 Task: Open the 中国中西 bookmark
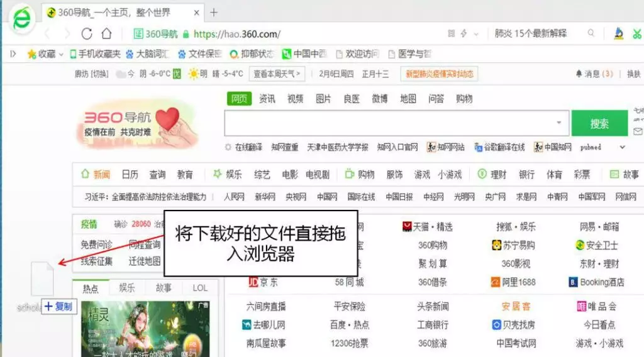tap(304, 54)
